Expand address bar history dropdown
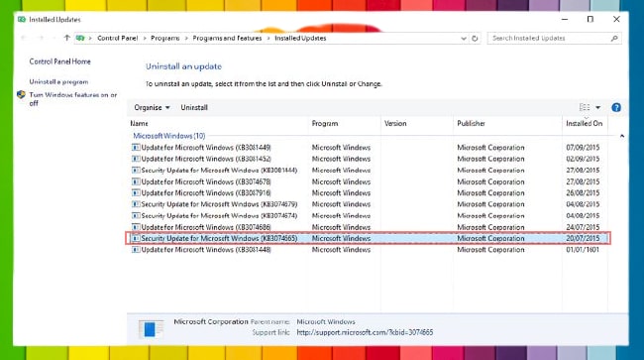644x360 pixels. click(x=464, y=39)
